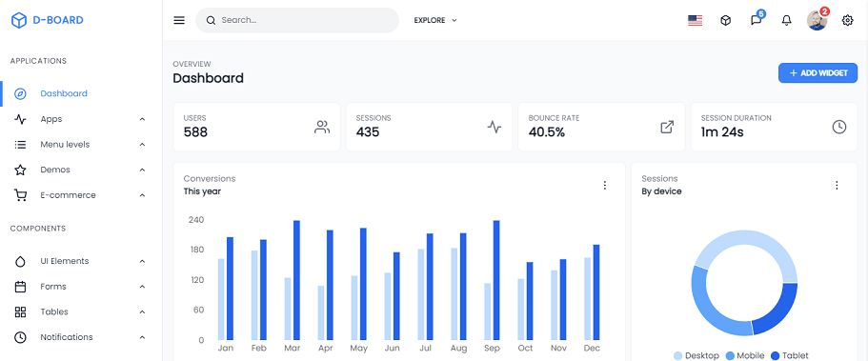Click the E-commerce cart icon
The width and height of the screenshot is (868, 361).
[x=20, y=195]
